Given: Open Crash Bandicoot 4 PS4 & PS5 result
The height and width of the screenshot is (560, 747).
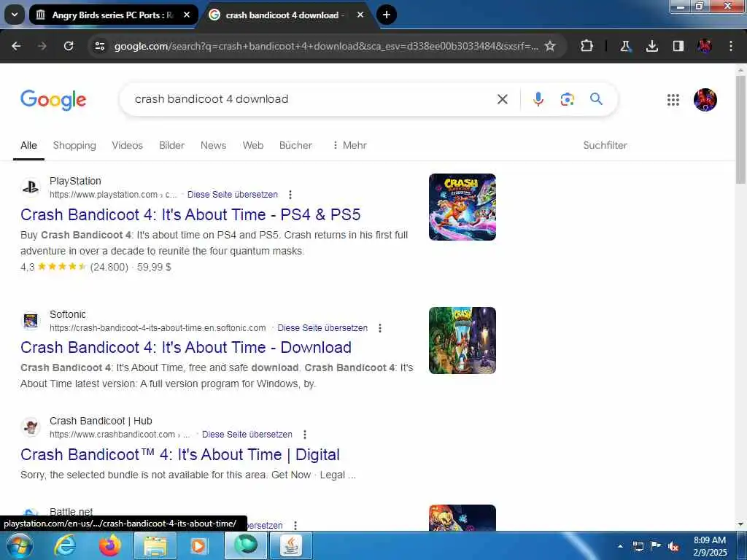Looking at the screenshot, I should [x=190, y=215].
